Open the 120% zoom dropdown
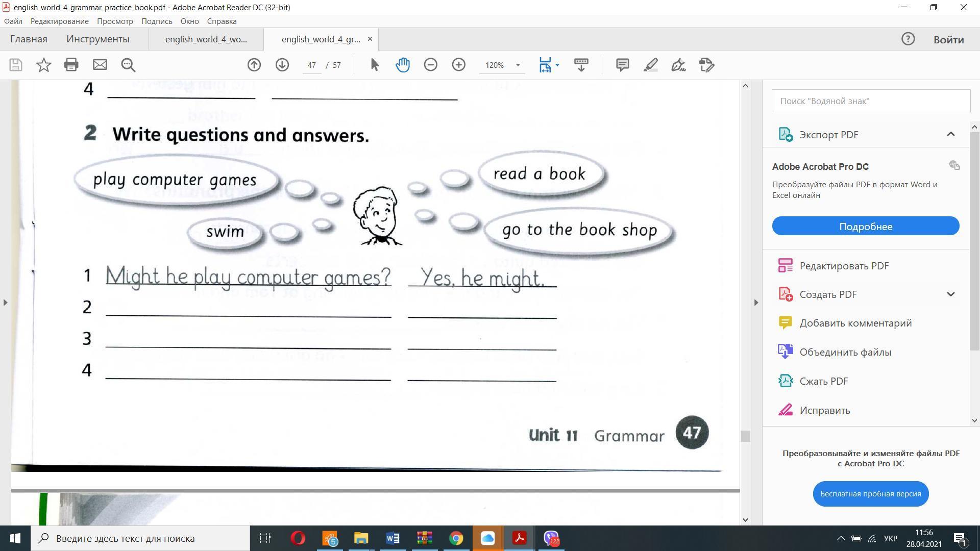This screenshot has height=551, width=980. coord(518,65)
